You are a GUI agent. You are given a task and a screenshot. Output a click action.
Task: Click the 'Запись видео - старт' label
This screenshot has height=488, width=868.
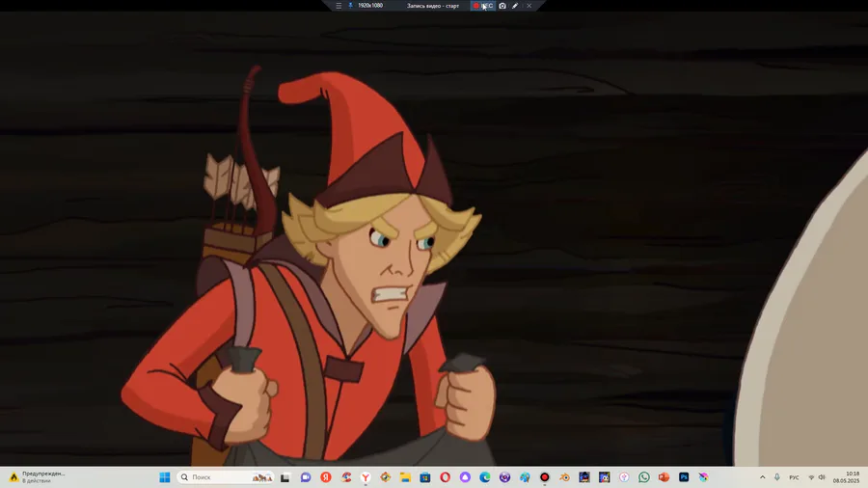[x=433, y=6]
